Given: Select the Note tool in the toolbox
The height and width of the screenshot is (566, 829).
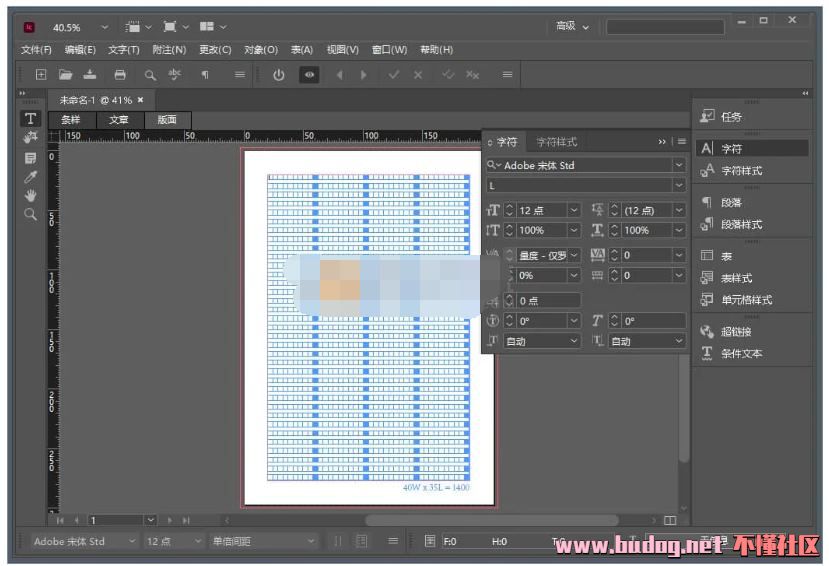Looking at the screenshot, I should [x=30, y=157].
